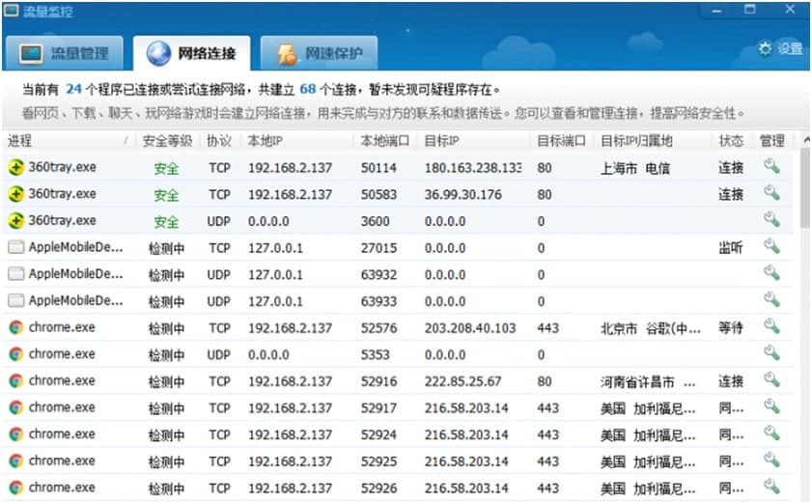Click the vertical scrollbar thumb

coord(805,188)
